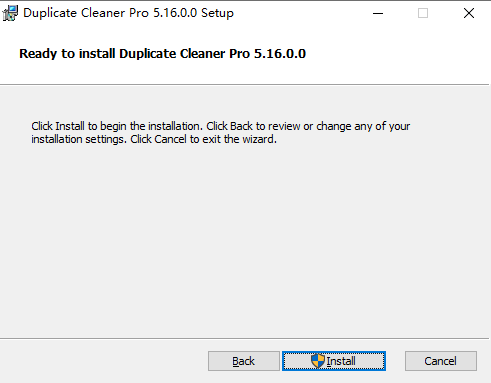Click the empty grey body area below instructions
The image size is (491, 383).
pos(245,240)
